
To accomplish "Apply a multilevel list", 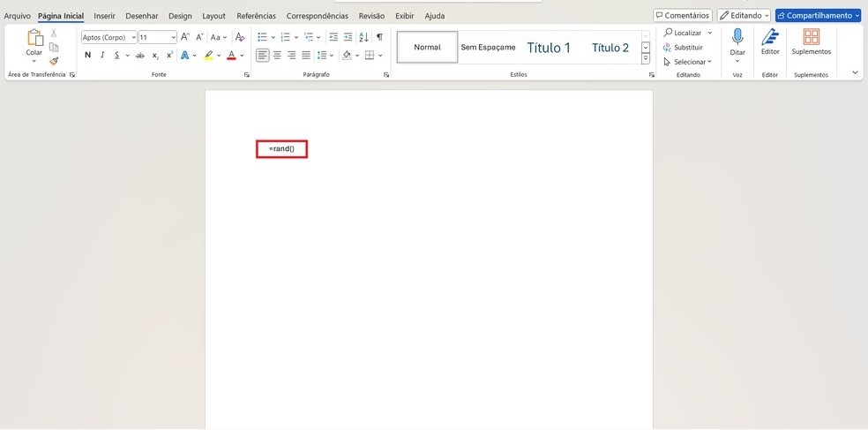I will tap(309, 37).
